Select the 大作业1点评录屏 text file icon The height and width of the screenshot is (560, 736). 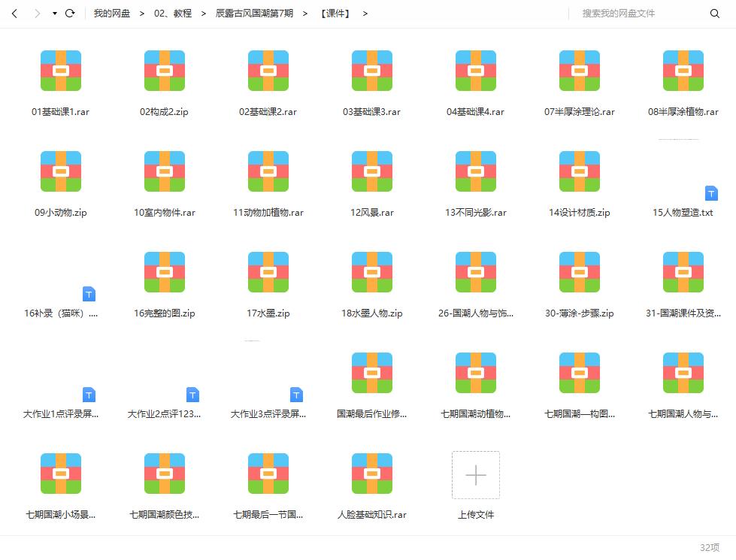[x=89, y=395]
